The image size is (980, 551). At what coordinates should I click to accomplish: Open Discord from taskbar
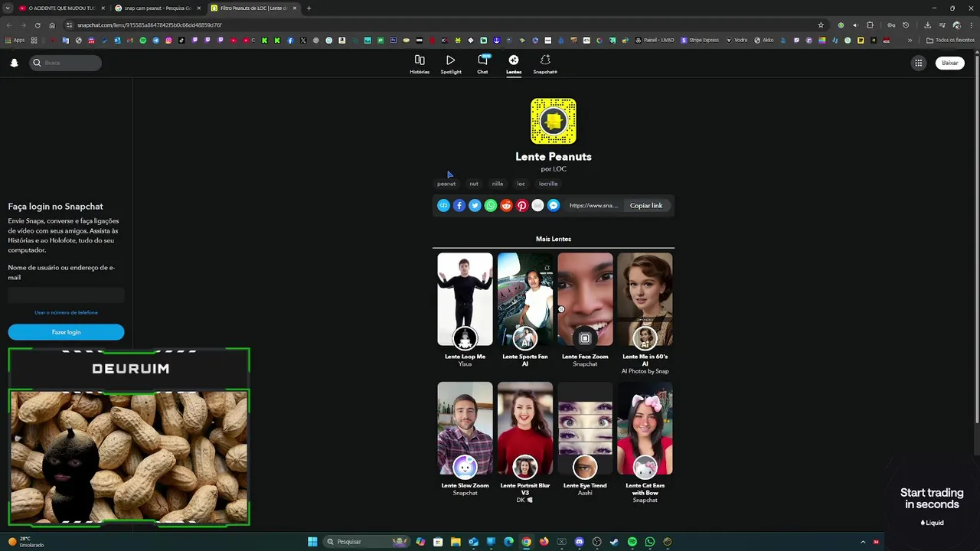pos(579,541)
